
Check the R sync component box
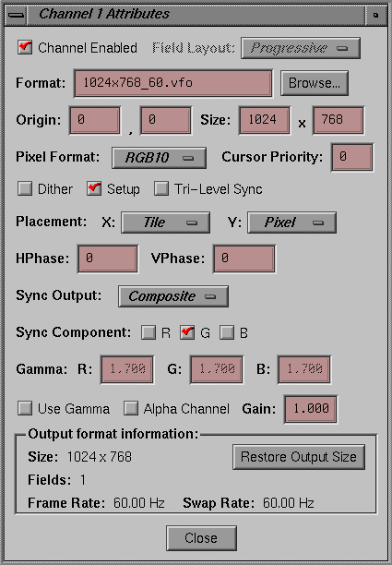[x=148, y=332]
